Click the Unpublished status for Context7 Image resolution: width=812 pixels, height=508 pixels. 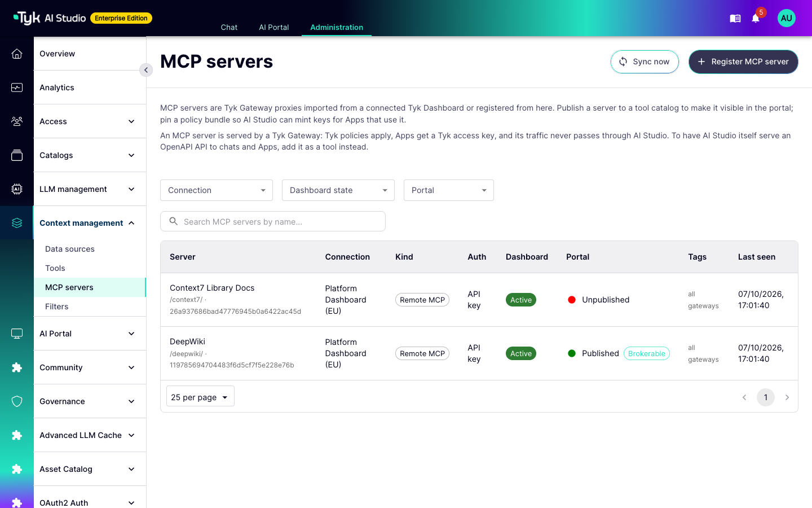pos(599,300)
